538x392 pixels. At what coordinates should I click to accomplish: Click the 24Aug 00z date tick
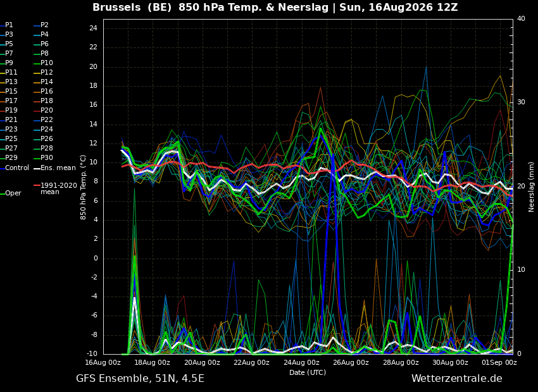pos(302,362)
